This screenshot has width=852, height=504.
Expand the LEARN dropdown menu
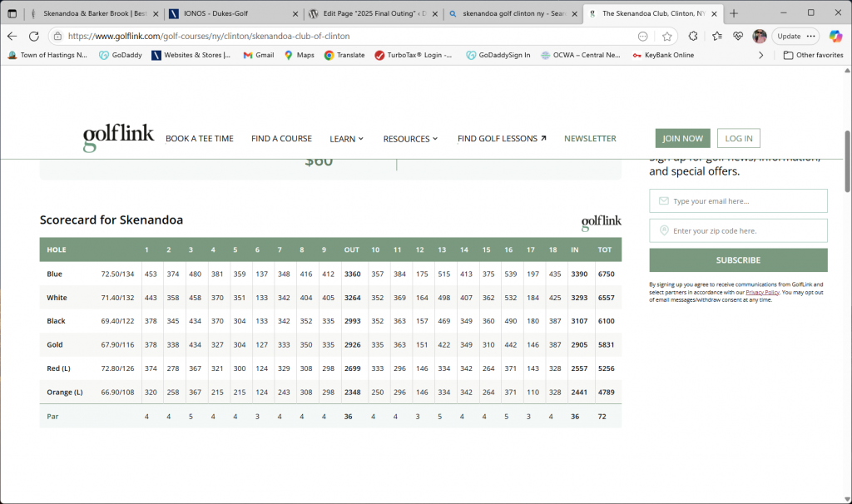point(346,139)
